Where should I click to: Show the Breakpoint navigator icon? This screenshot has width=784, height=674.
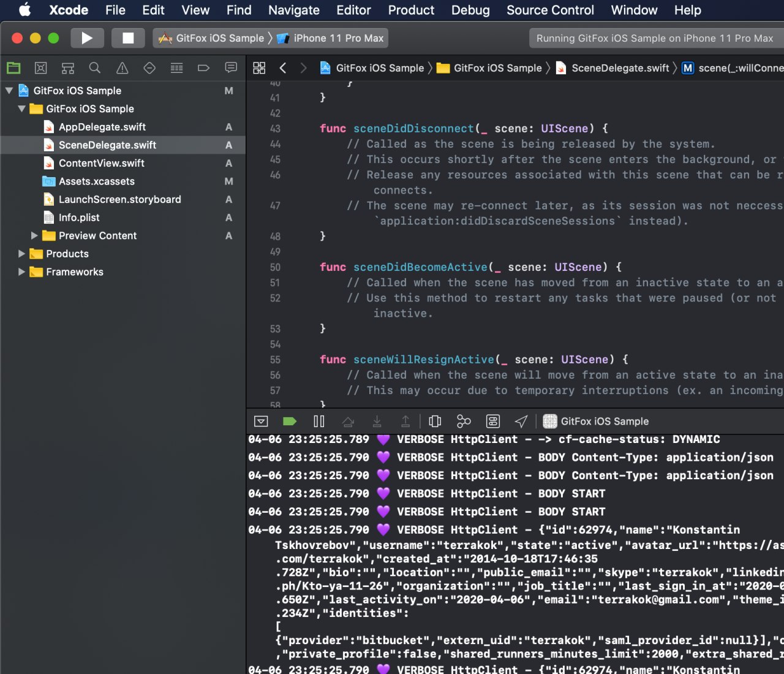[x=203, y=68]
